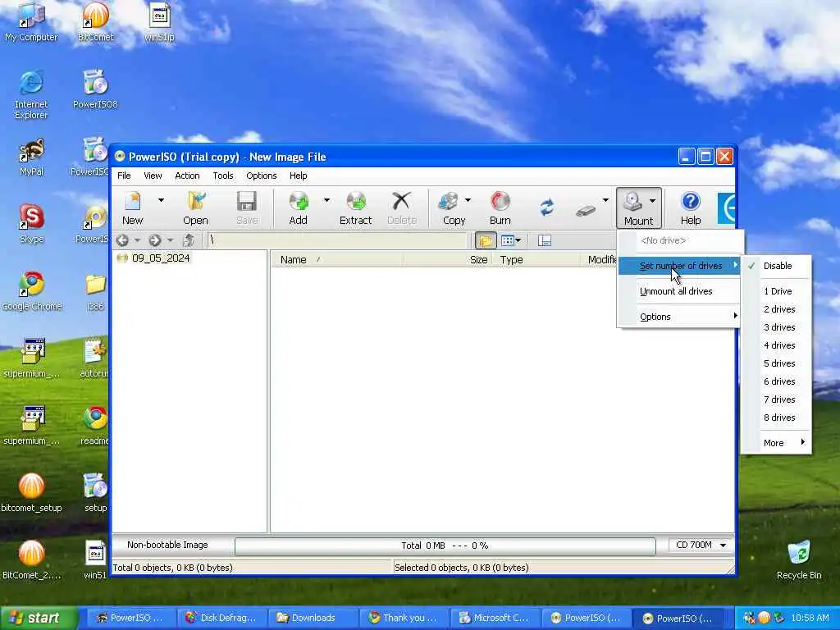840x630 pixels.
Task: Open the Recycle Bin
Action: pos(799,559)
